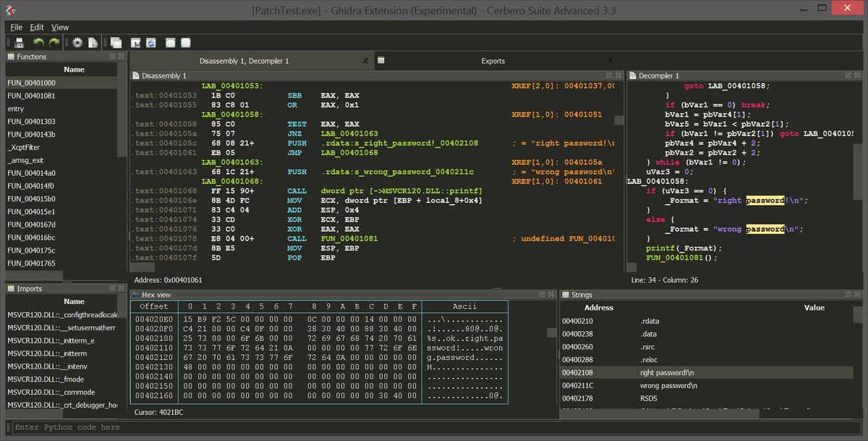
Task: Select FUN_00401081 in the Functions list
Action: pos(31,96)
